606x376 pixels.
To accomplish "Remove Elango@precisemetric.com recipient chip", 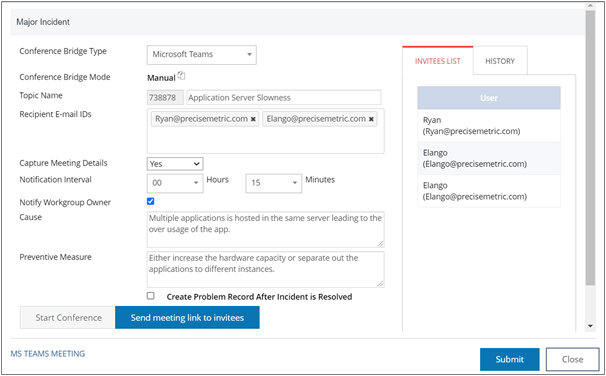I will (371, 119).
